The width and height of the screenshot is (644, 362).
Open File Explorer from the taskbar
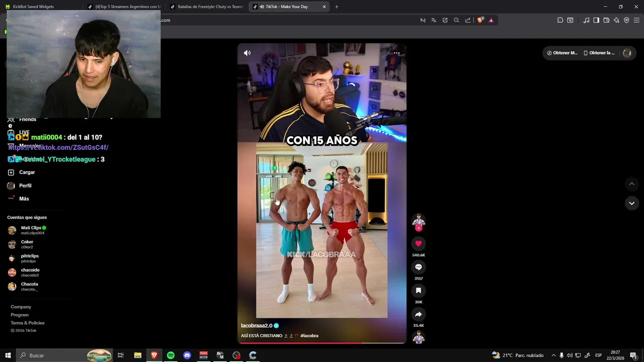click(x=137, y=355)
